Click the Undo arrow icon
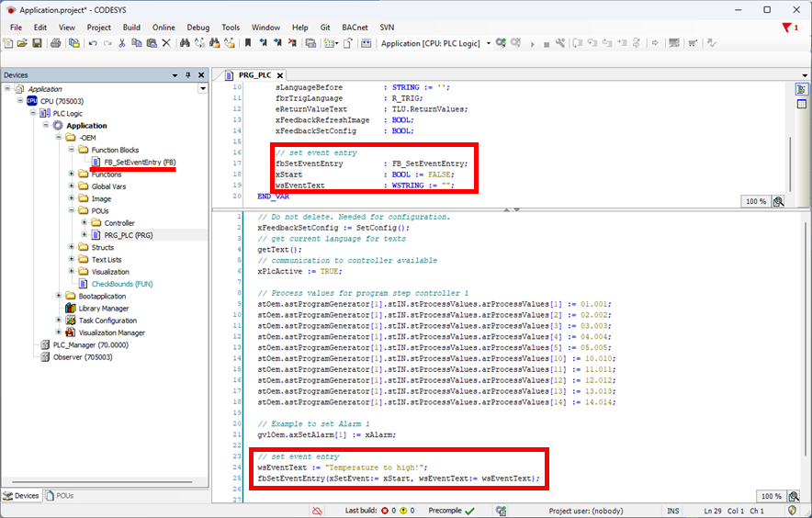The height and width of the screenshot is (518, 812). (93, 43)
